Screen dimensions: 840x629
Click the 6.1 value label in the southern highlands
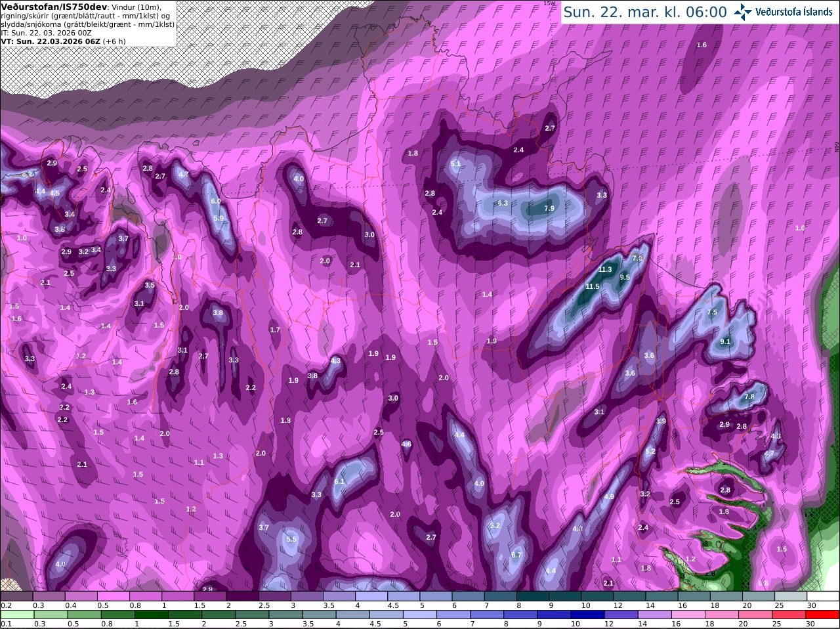pyautogui.click(x=339, y=481)
